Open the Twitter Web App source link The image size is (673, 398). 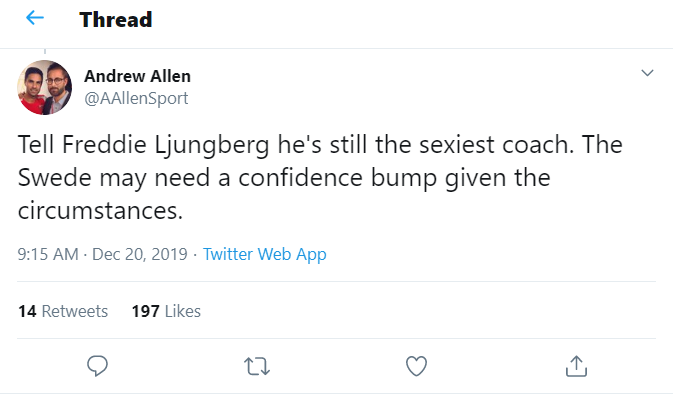(264, 254)
